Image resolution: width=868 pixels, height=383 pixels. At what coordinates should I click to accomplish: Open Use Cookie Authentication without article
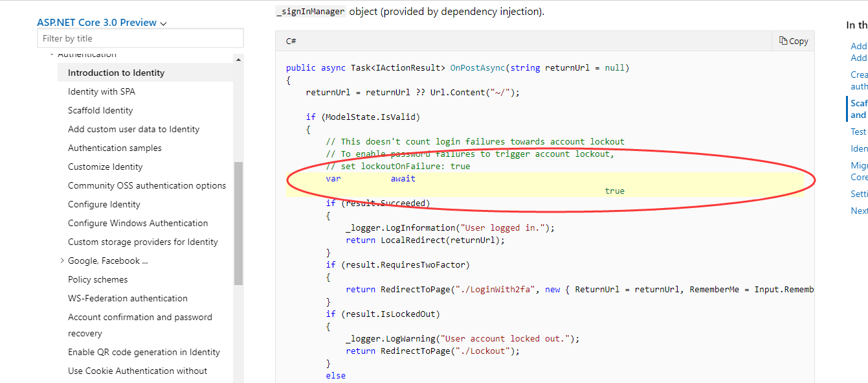pyautogui.click(x=138, y=371)
